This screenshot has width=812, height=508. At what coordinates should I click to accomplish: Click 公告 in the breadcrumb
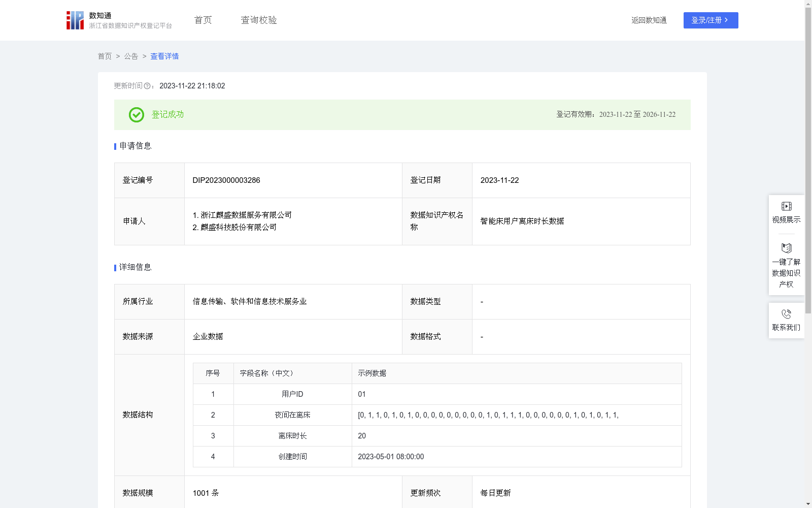click(131, 56)
